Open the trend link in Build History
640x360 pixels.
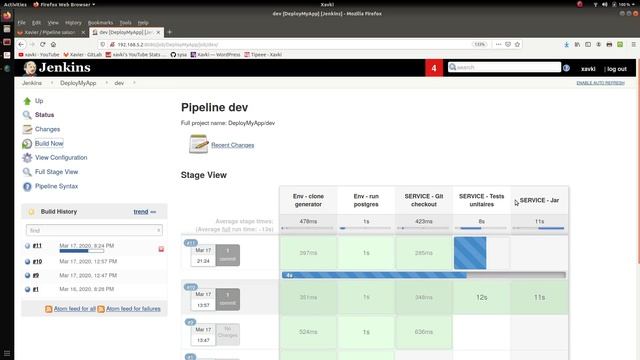coord(141,212)
